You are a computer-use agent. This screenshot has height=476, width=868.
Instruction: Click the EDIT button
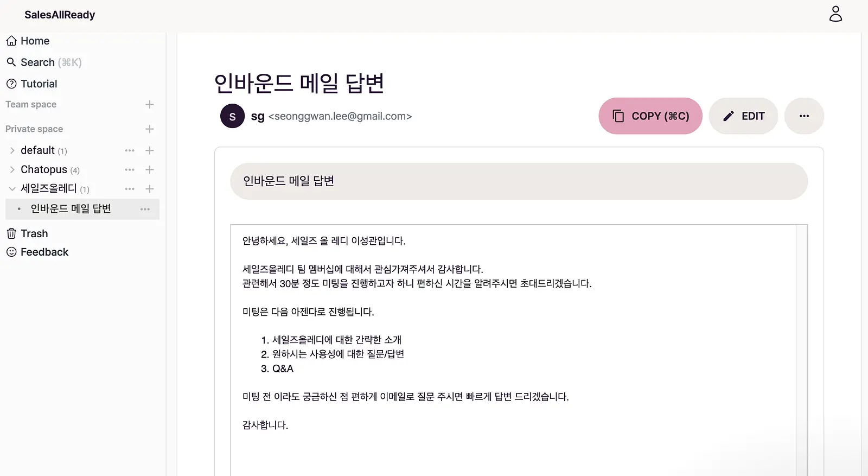coord(743,116)
